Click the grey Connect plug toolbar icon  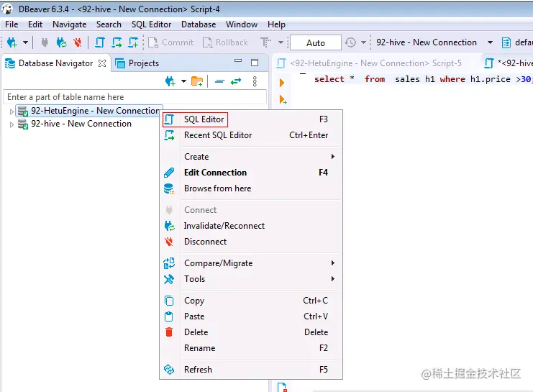pyautogui.click(x=45, y=42)
